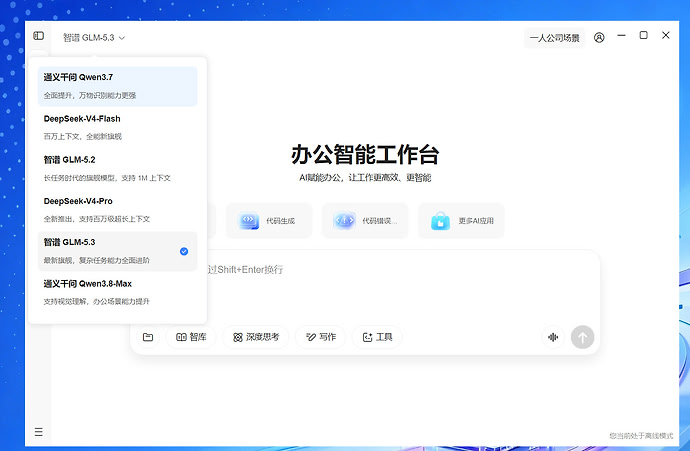Open the 工具 tools button
Image resolution: width=690 pixels, height=451 pixels.
click(377, 337)
